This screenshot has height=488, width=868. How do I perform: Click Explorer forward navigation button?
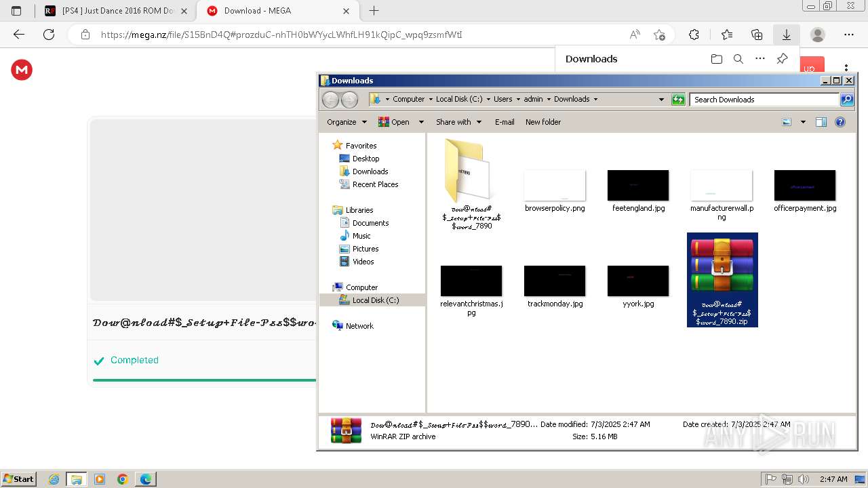tap(349, 100)
